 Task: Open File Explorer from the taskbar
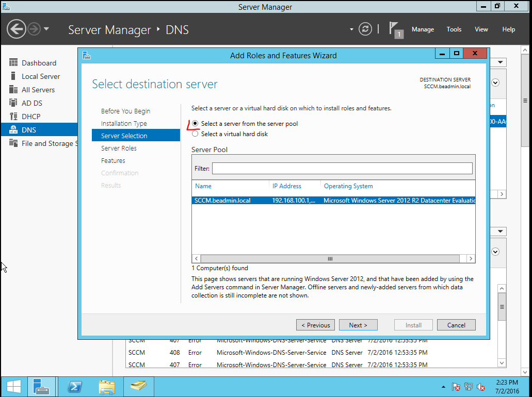click(107, 387)
